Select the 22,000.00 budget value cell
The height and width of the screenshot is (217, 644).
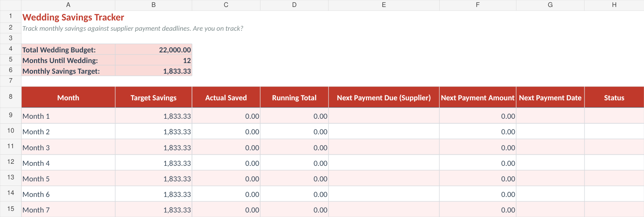(153, 49)
